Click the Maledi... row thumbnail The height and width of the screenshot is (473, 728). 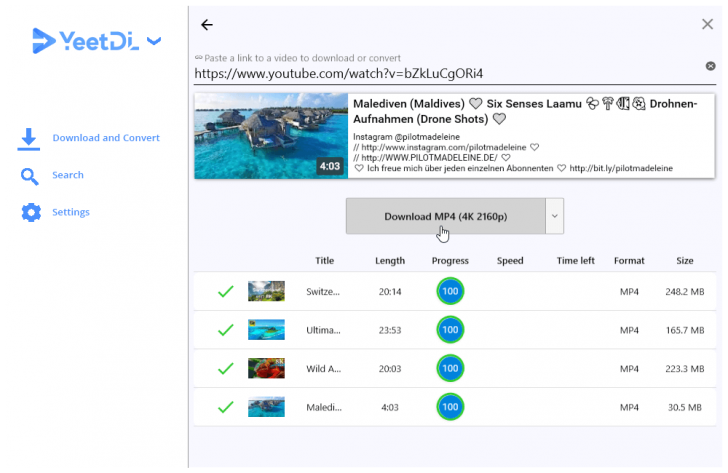click(x=266, y=407)
